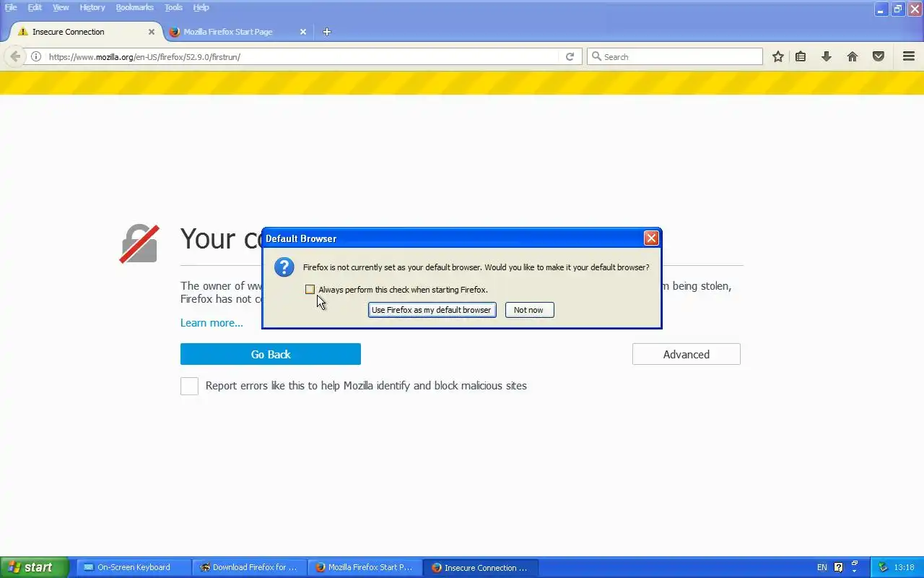Open the hamburger menu
Viewport: 924px width, 578px height.
[x=909, y=56]
